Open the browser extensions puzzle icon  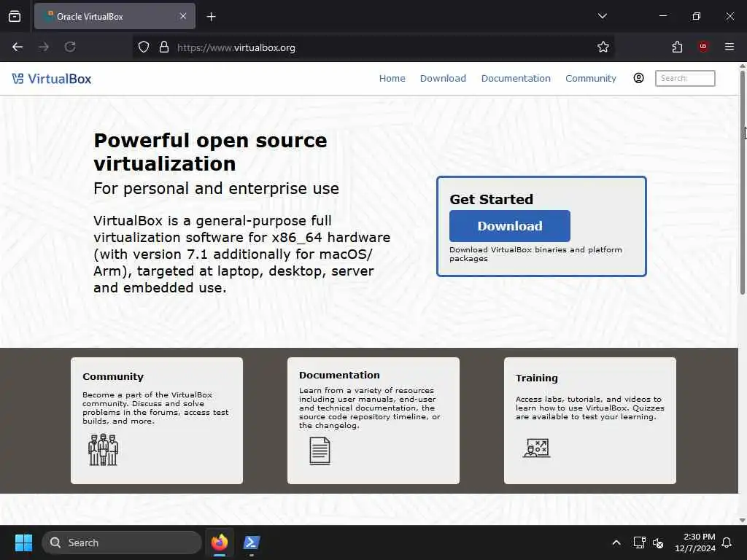click(x=677, y=47)
